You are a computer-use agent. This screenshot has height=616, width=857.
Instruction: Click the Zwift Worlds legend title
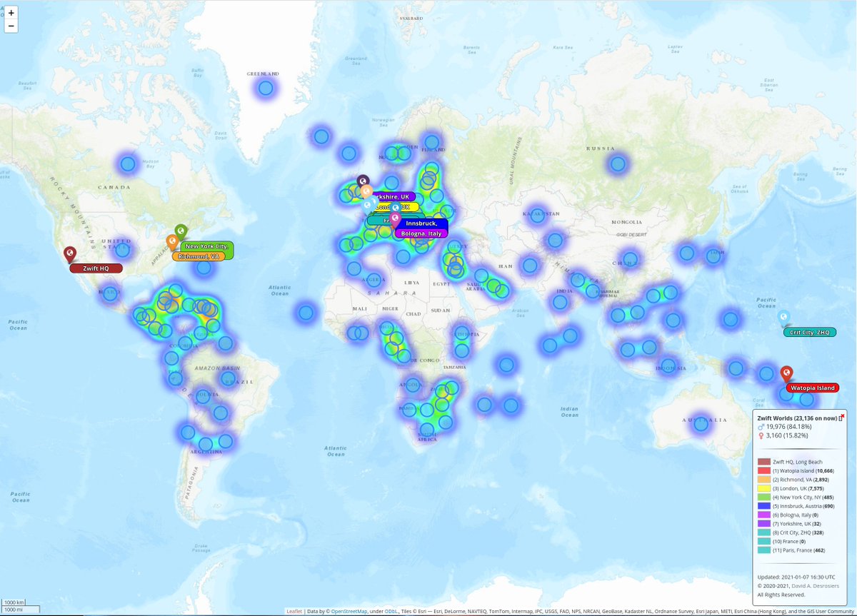coord(797,418)
